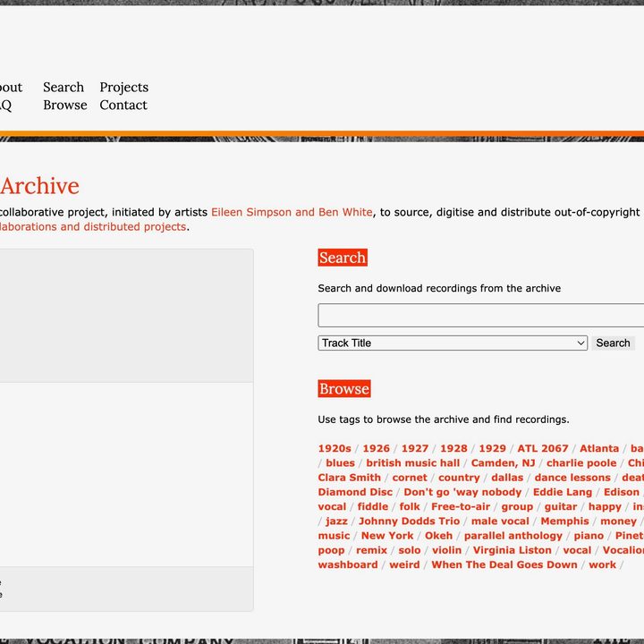Open the Edison tag
This screenshot has width=644, height=644.
(622, 492)
